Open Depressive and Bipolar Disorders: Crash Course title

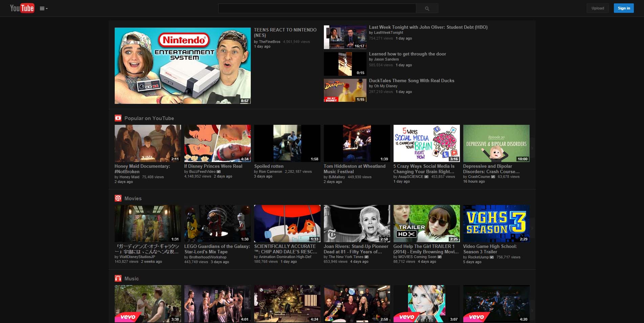click(x=491, y=169)
